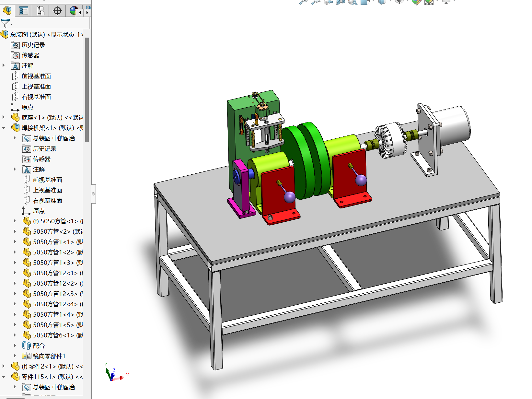Click the Previous View icon
The width and height of the screenshot is (532, 399).
tap(328, 2)
